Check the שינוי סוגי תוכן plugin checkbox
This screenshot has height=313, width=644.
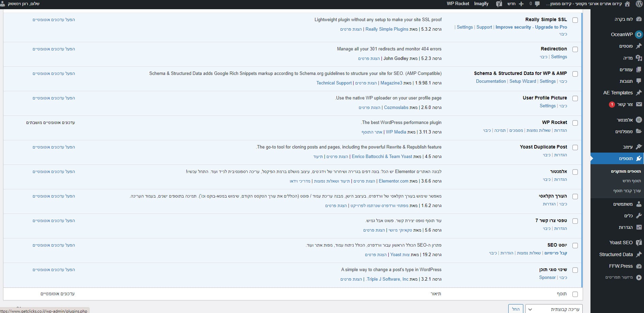coord(575,270)
